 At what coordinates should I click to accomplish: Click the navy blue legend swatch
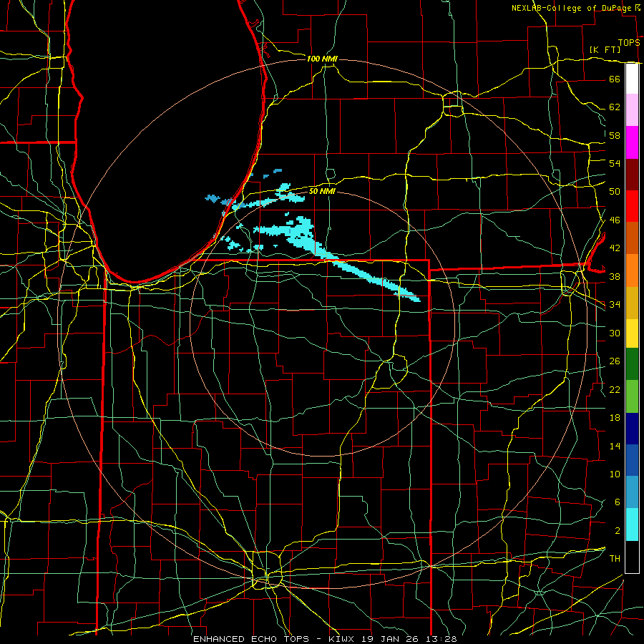pos(632,429)
